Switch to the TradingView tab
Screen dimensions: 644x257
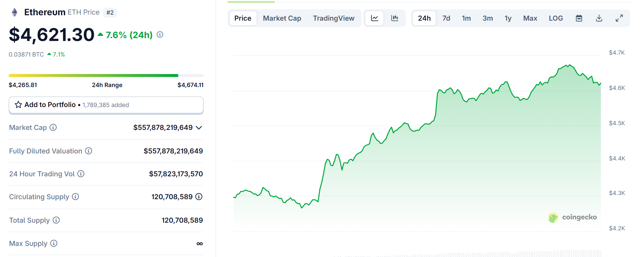tap(334, 18)
